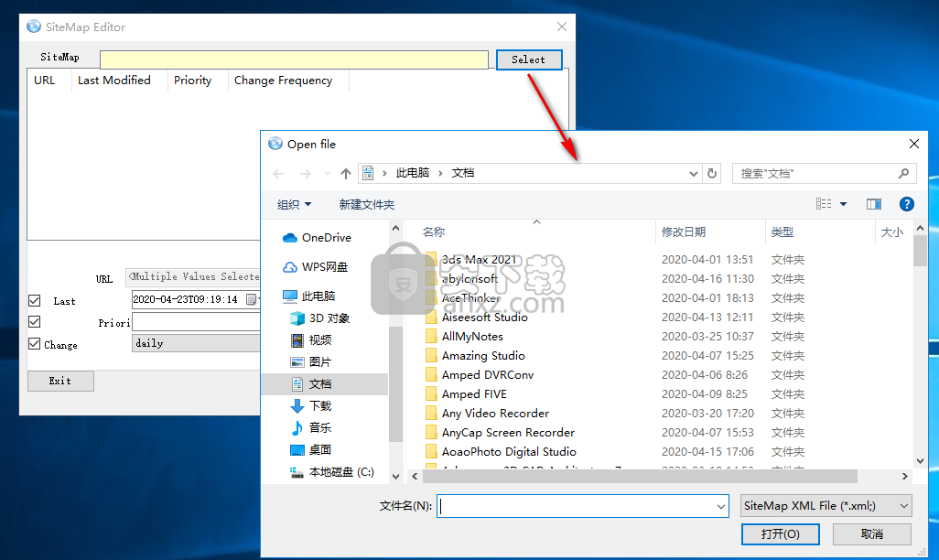Refresh the current folder listing

tap(712, 173)
